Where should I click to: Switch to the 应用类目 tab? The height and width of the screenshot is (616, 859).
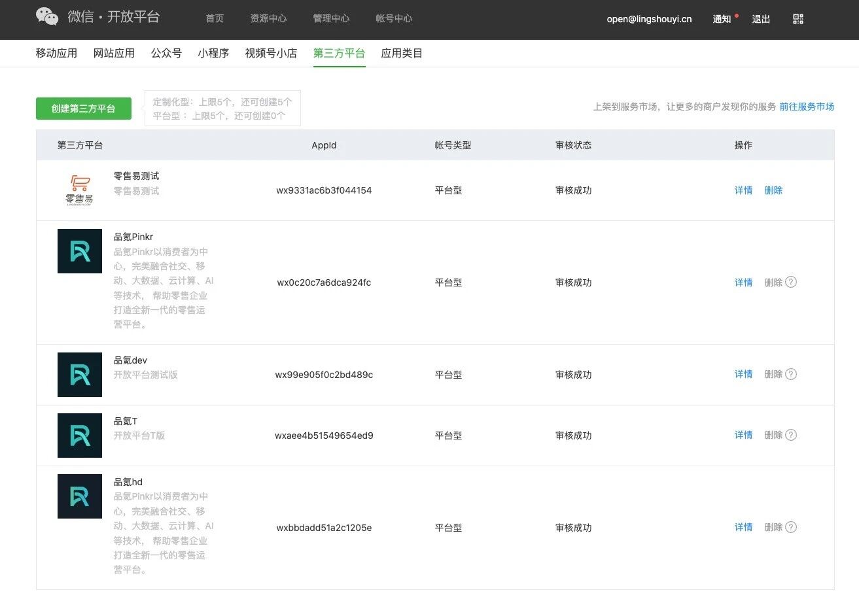pyautogui.click(x=402, y=53)
